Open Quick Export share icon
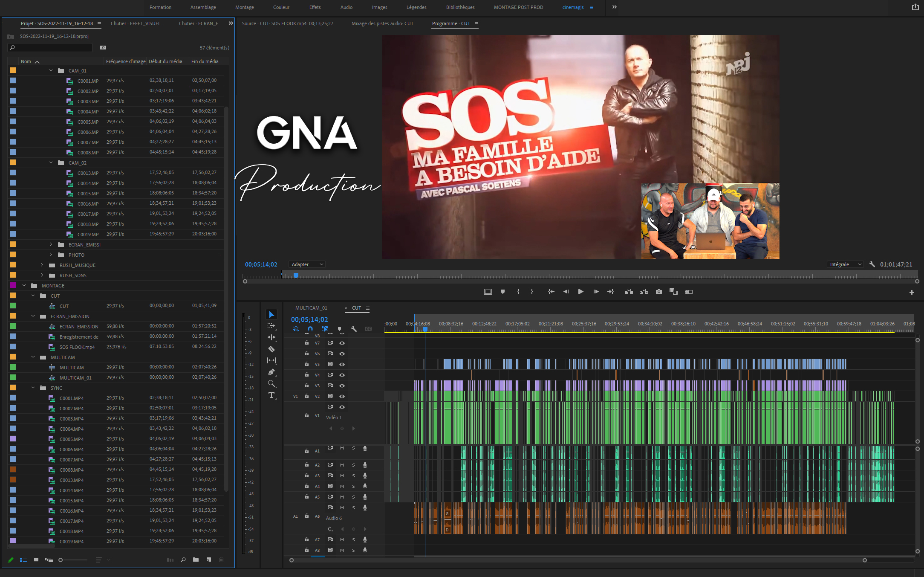This screenshot has width=924, height=577. pyautogui.click(x=915, y=7)
